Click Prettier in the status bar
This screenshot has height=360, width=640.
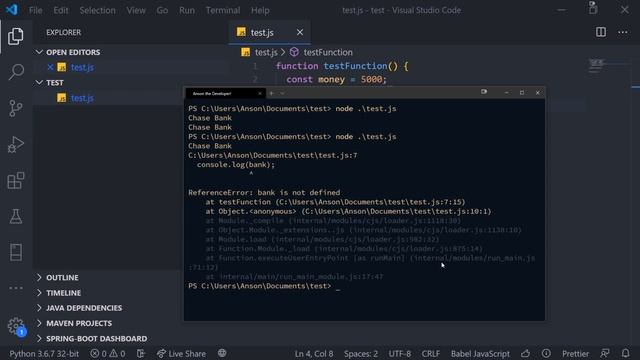coord(576,353)
